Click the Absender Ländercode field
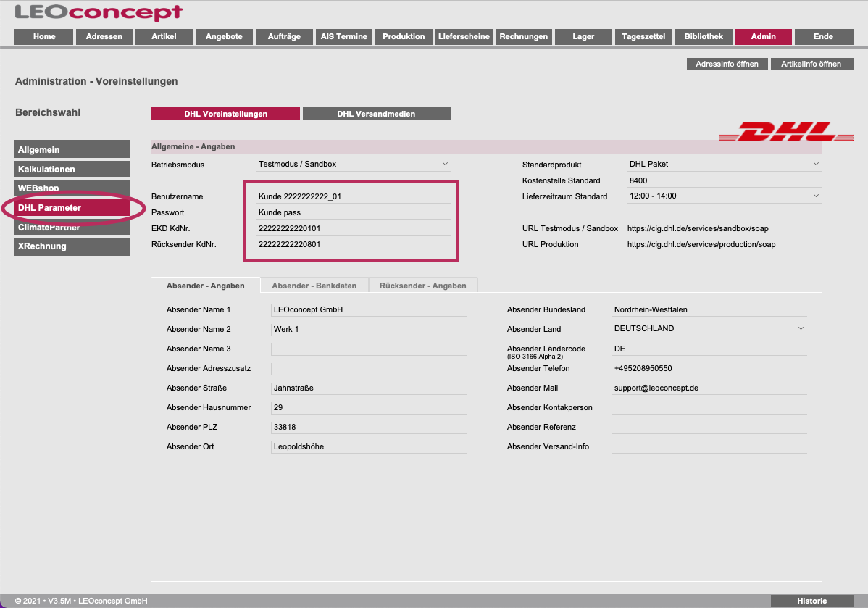The height and width of the screenshot is (608, 868). click(x=709, y=349)
